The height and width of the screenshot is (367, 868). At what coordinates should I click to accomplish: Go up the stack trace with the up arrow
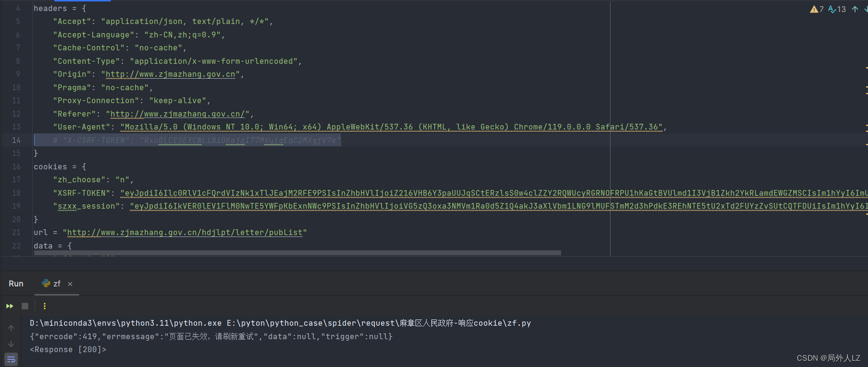pyautogui.click(x=11, y=328)
